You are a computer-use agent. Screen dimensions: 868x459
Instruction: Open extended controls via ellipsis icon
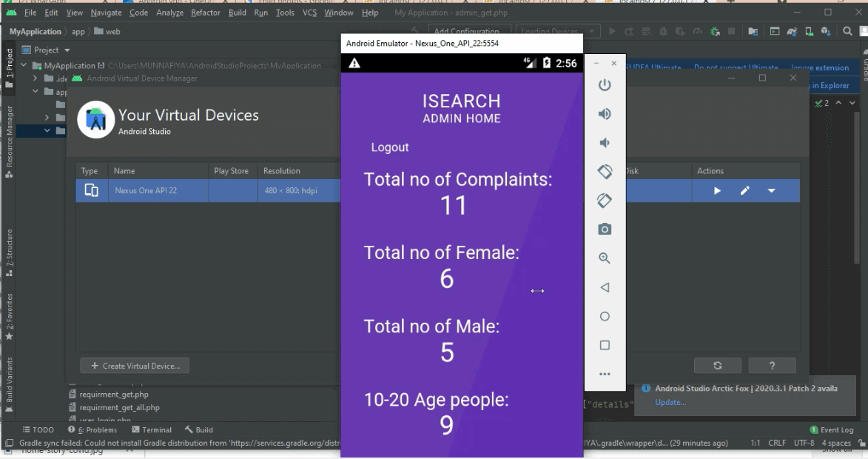[605, 375]
